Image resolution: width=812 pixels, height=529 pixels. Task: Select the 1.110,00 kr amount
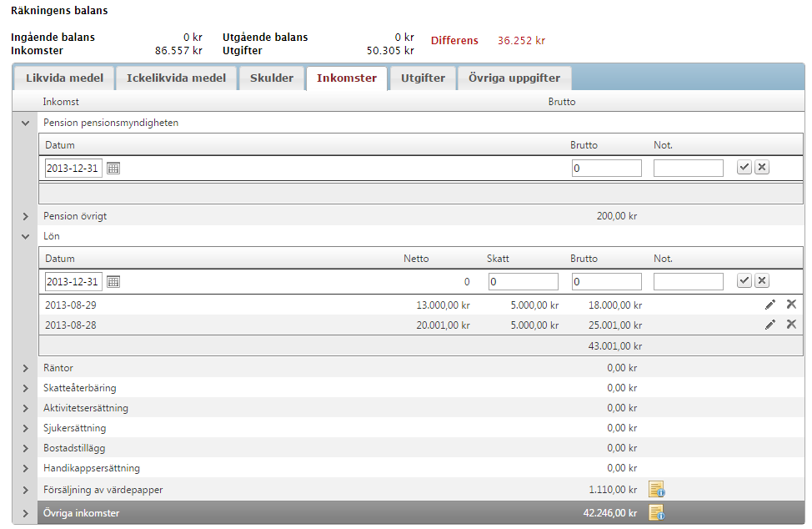coord(613,490)
